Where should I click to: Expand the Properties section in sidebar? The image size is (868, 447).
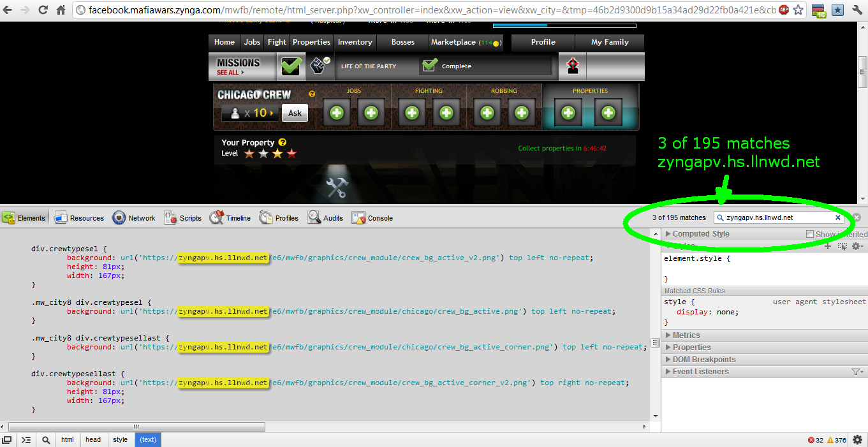click(688, 348)
